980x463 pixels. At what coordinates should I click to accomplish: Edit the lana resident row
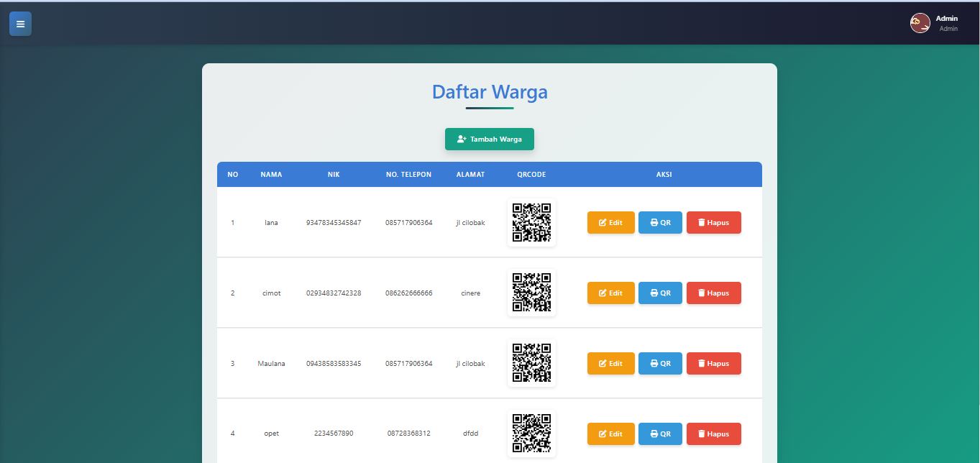point(610,223)
